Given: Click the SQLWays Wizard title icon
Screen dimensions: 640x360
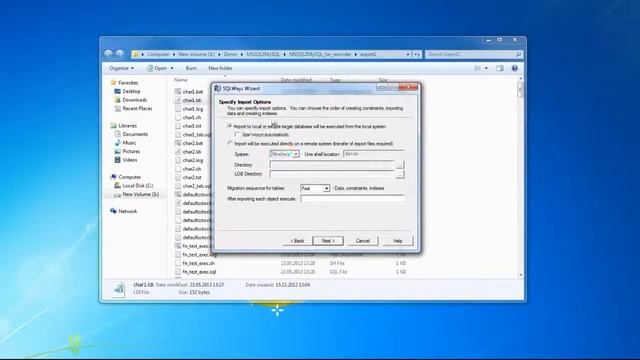Looking at the screenshot, I should [x=218, y=89].
